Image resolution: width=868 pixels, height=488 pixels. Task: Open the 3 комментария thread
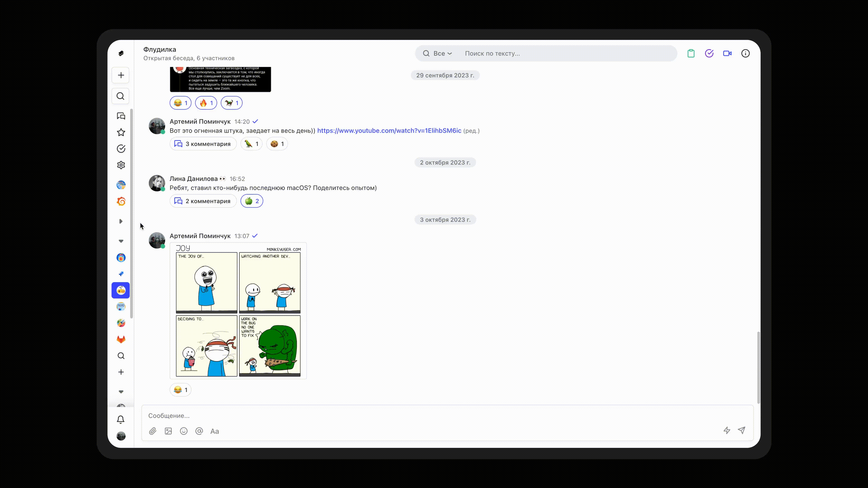click(x=203, y=144)
